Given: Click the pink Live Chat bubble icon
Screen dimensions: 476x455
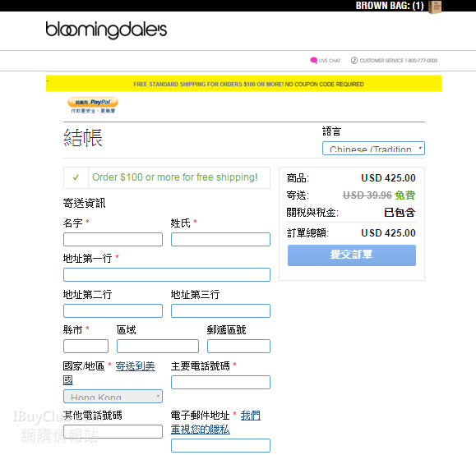Looking at the screenshot, I should [313, 60].
